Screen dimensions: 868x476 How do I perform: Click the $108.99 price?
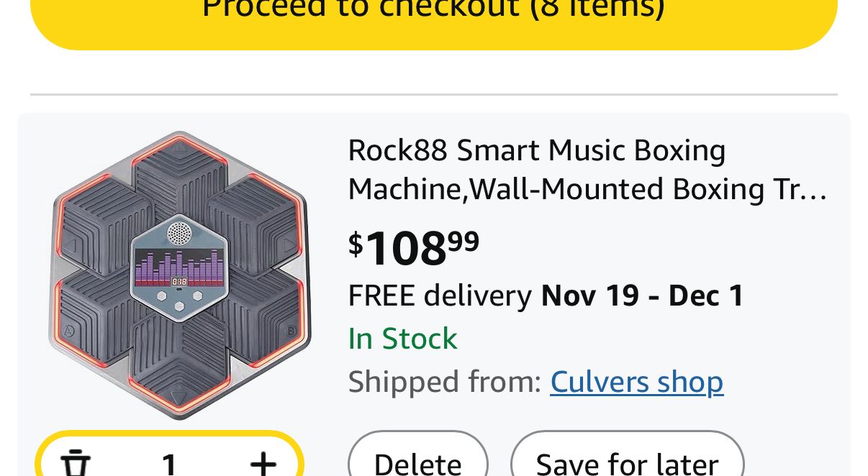tap(414, 248)
